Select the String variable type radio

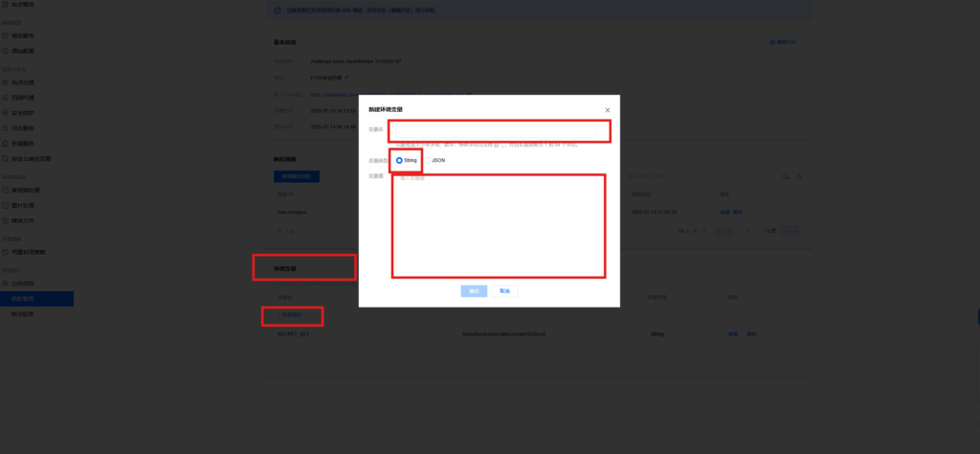399,160
